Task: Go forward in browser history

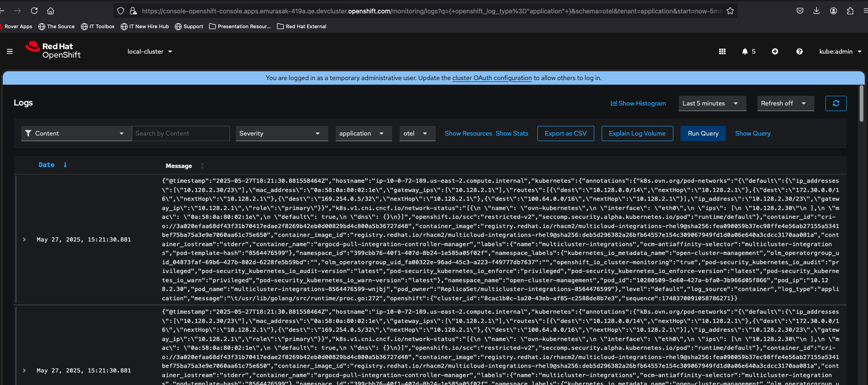Action: [x=18, y=11]
